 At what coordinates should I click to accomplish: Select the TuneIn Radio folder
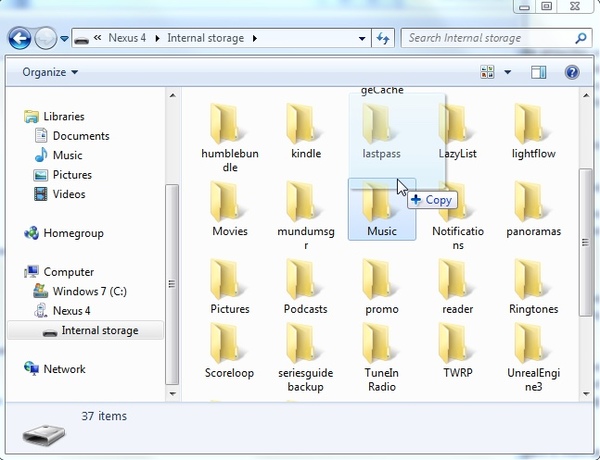[x=382, y=358]
